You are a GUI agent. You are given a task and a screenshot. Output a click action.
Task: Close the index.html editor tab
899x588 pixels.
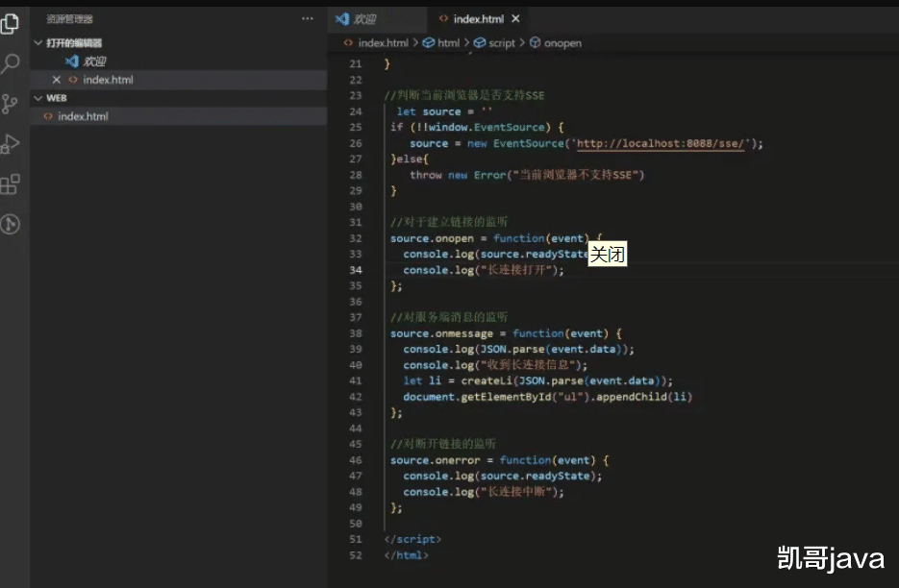point(516,19)
